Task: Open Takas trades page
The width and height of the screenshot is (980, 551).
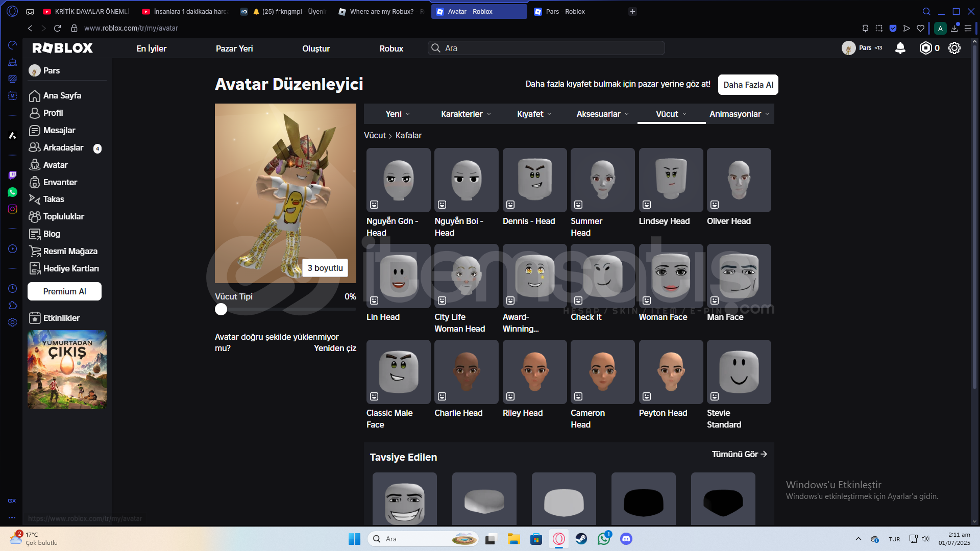Action: pyautogui.click(x=54, y=199)
